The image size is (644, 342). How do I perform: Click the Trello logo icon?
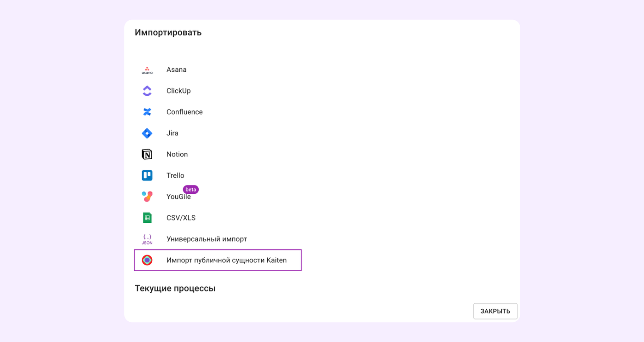tap(147, 176)
